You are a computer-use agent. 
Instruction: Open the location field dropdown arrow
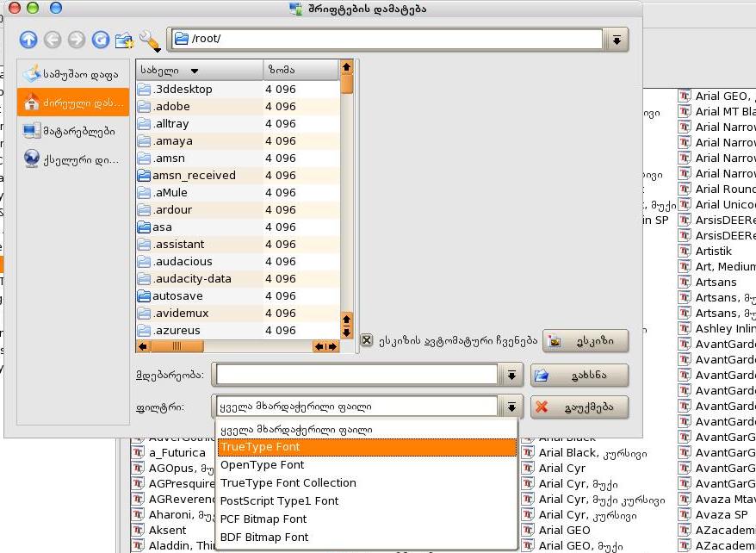click(x=511, y=375)
